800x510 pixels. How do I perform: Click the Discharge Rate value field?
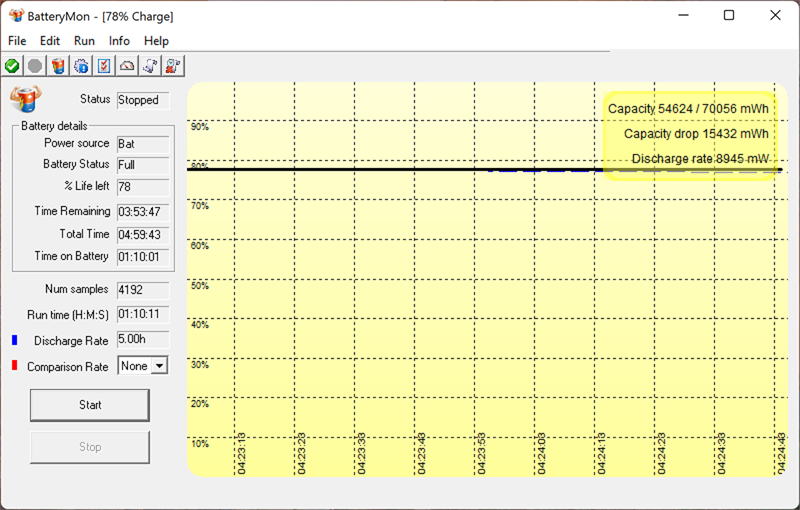pos(142,340)
